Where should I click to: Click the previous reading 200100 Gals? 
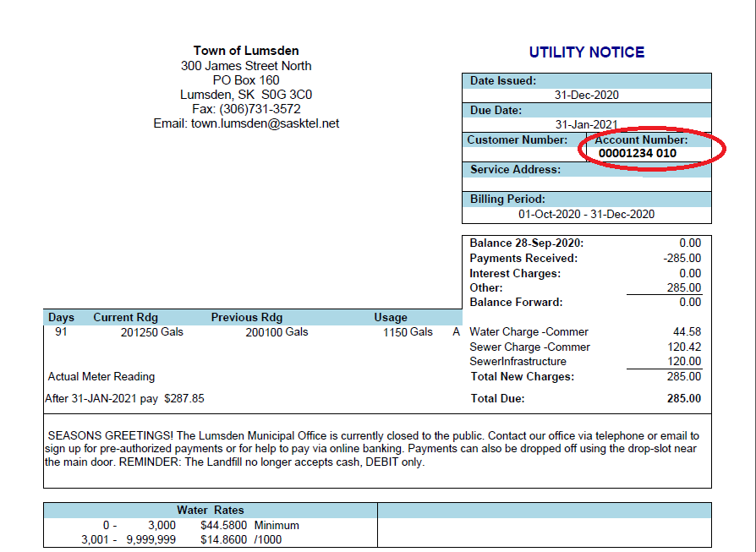coord(271,332)
